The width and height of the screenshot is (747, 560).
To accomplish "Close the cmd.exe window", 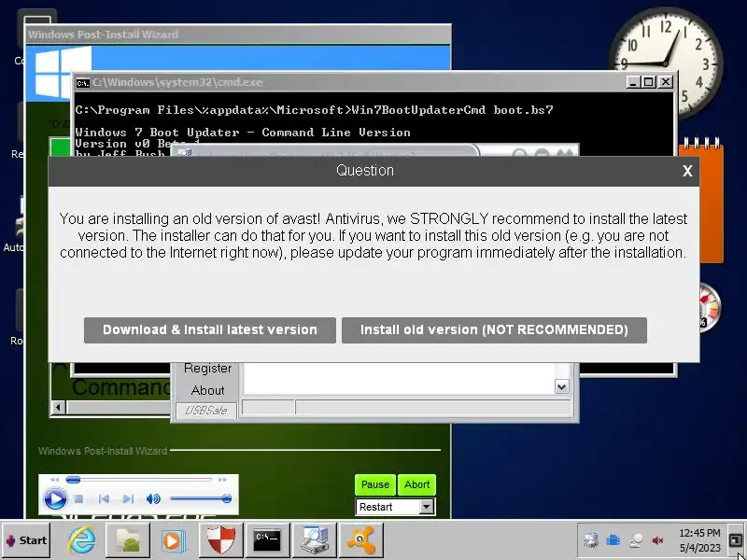I will tap(666, 82).
